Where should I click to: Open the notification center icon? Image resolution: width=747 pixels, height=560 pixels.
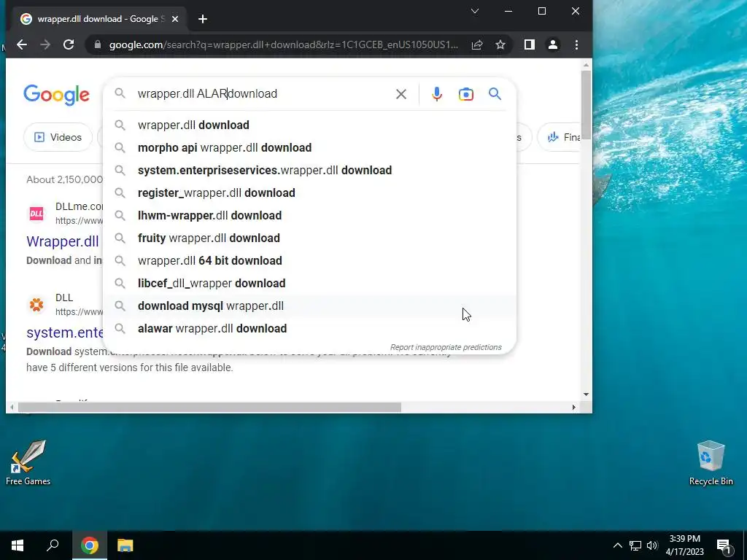coord(724,545)
